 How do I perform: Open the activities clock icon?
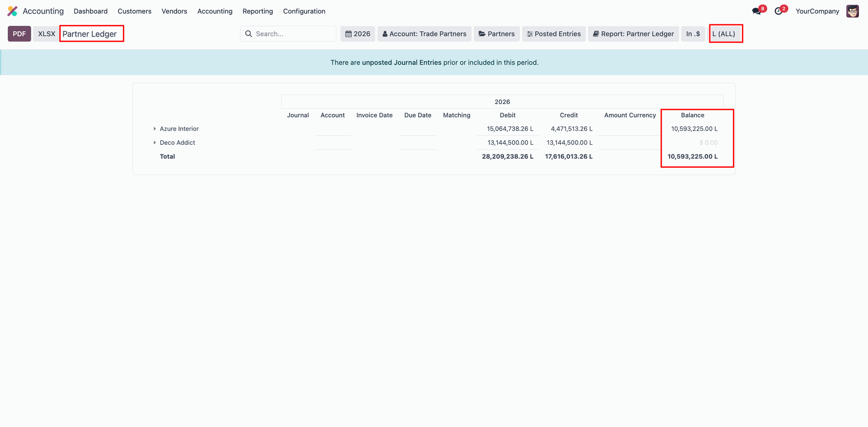tap(778, 11)
